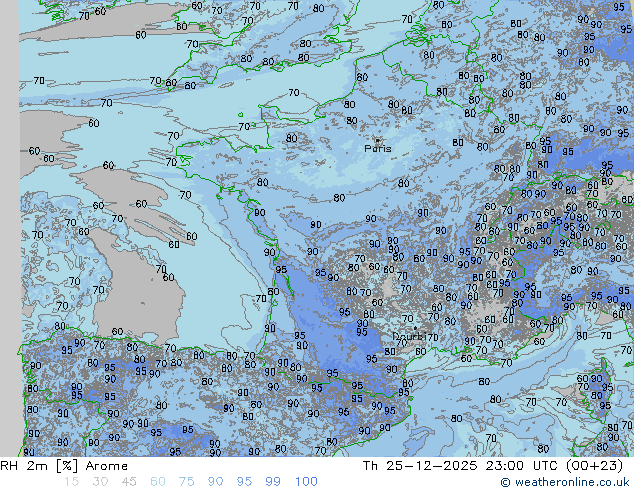The image size is (634, 490).
Task: Click the 'RH 2m [%] Arome' title
Action: click(x=64, y=466)
